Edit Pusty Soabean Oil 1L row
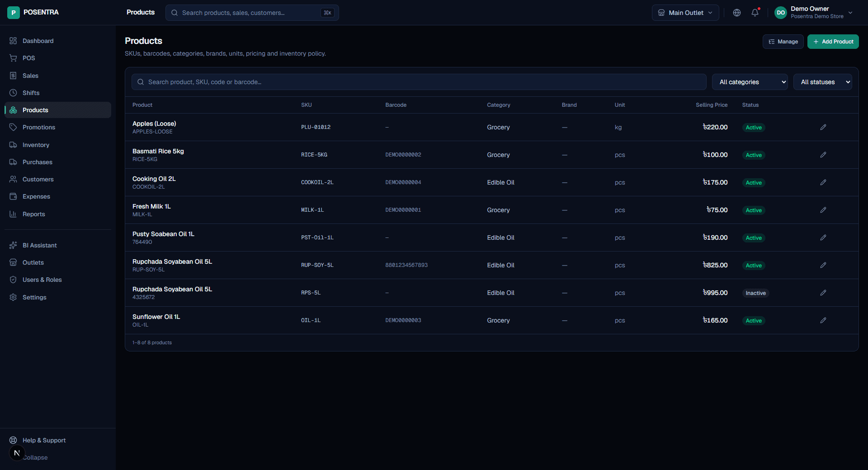The width and height of the screenshot is (868, 470). [x=823, y=237]
